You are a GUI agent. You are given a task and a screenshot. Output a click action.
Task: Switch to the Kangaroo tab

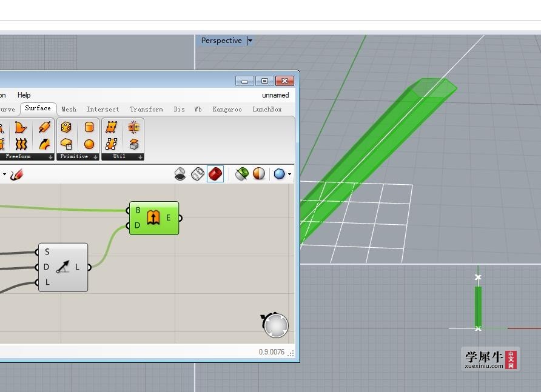click(x=227, y=109)
